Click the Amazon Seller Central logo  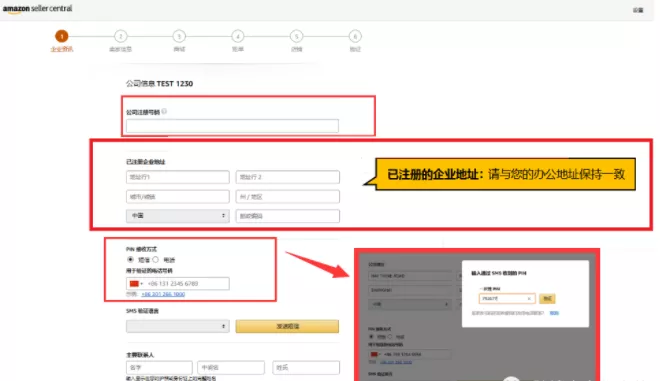click(x=37, y=8)
